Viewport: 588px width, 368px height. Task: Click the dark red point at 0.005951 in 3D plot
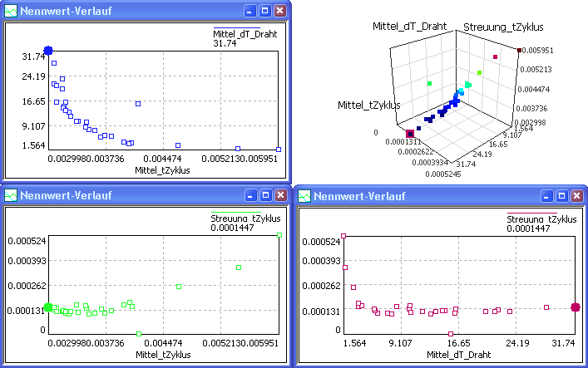point(519,50)
